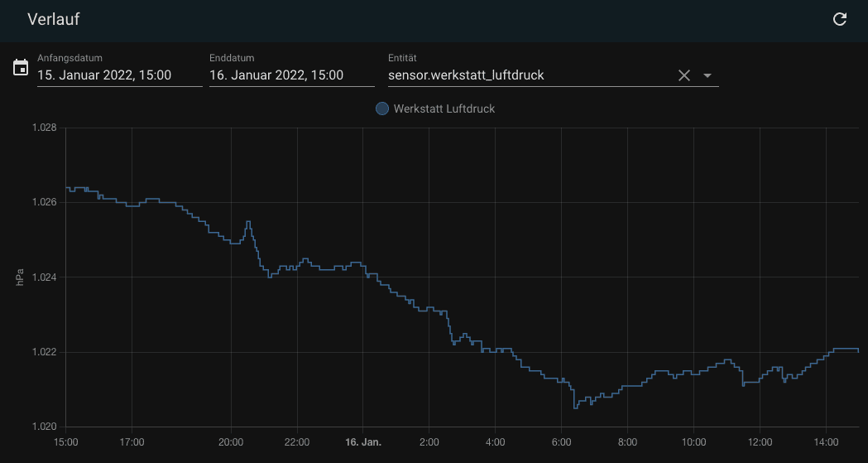Click the 14:00 label on the time axis

[x=825, y=442]
